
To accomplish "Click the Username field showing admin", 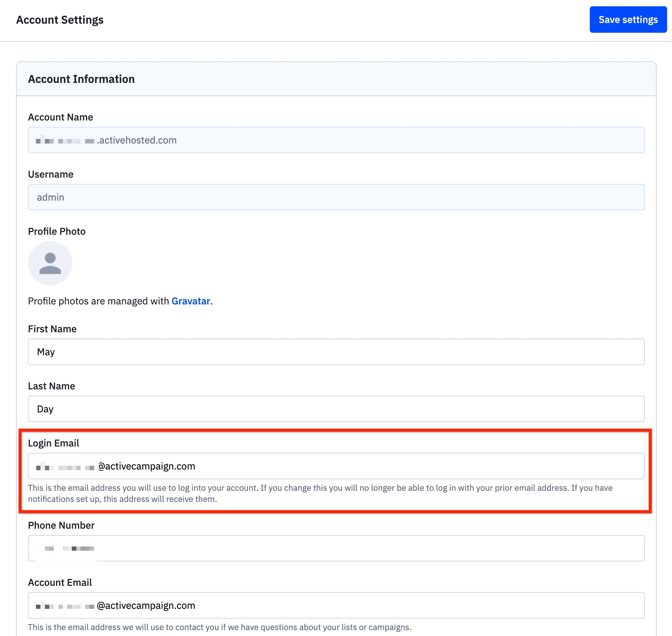I will 336,197.
